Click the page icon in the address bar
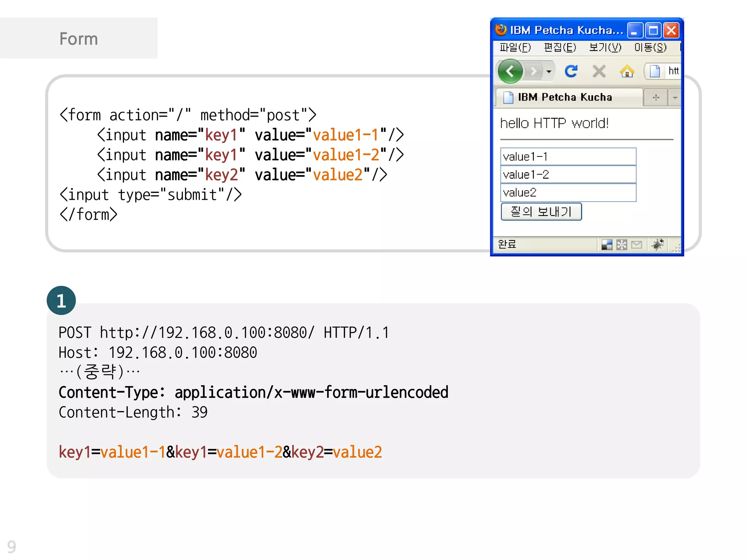Screen dimensions: 747x560 [655, 71]
